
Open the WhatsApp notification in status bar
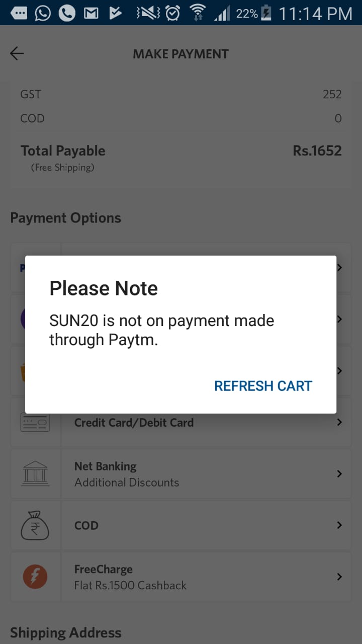(43, 14)
